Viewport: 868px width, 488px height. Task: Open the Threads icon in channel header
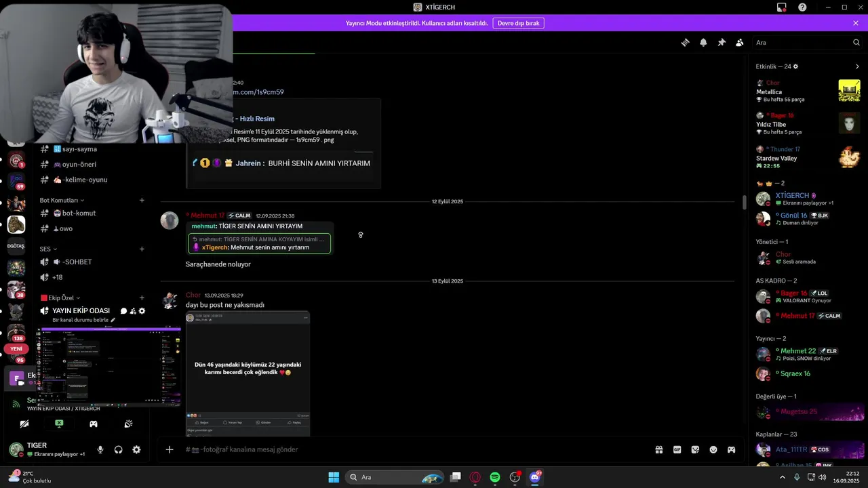click(685, 42)
